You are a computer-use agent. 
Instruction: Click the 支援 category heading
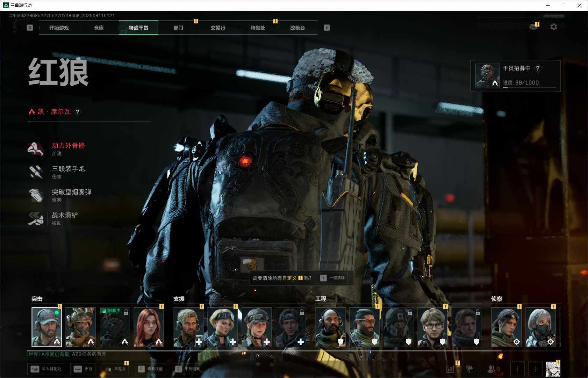(179, 299)
